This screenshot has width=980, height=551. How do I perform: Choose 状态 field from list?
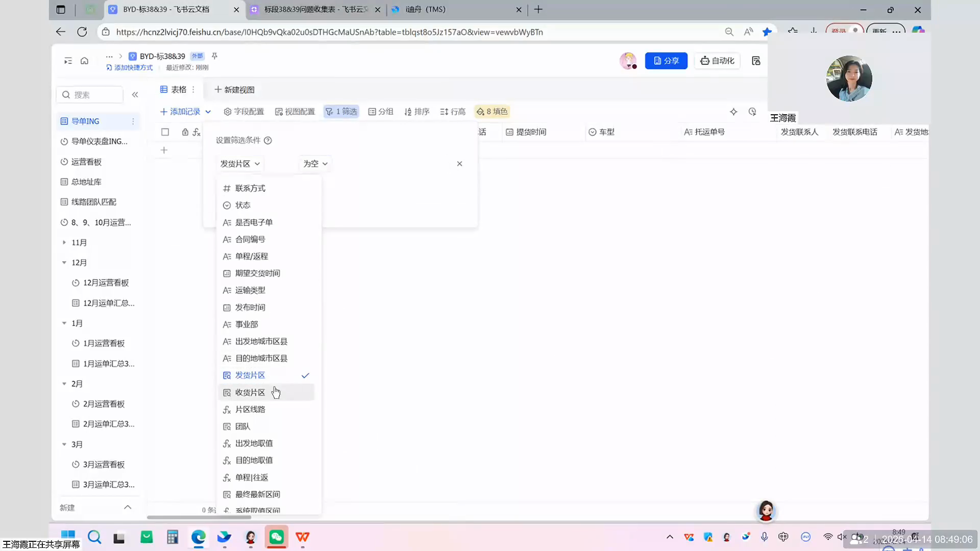click(x=242, y=205)
